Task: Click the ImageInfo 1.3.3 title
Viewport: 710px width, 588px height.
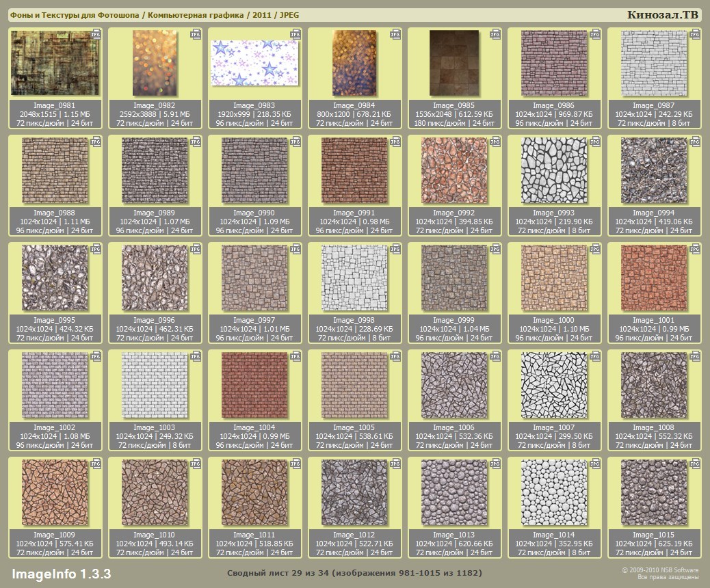Action: 61,573
